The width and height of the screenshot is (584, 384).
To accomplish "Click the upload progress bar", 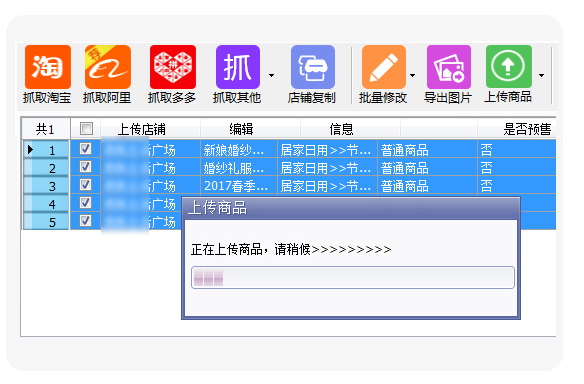I will click(x=353, y=277).
